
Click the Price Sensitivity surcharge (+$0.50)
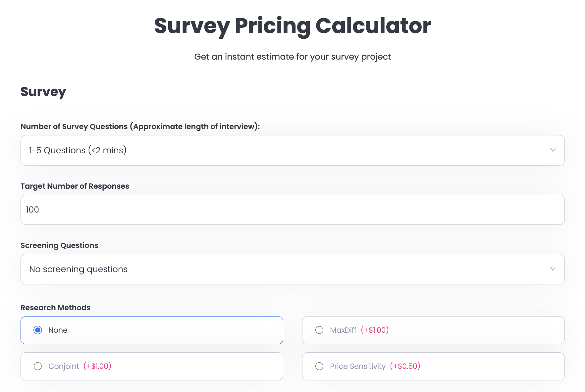(x=406, y=366)
